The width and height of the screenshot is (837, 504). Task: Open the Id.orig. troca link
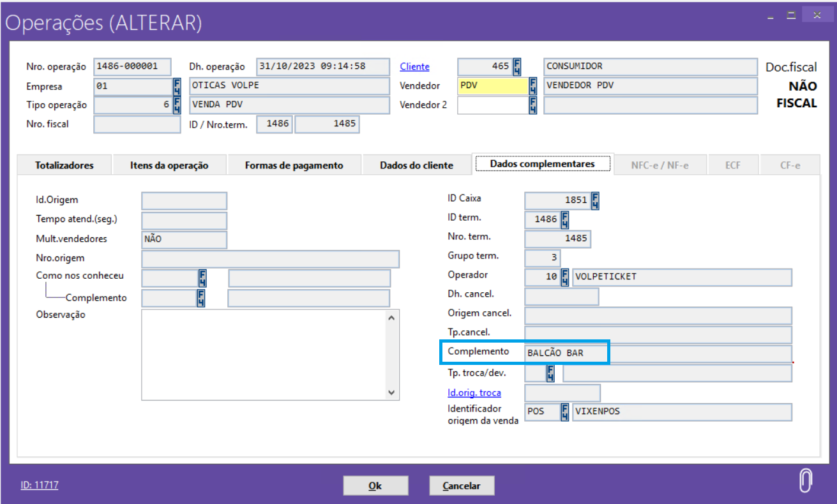point(474,392)
